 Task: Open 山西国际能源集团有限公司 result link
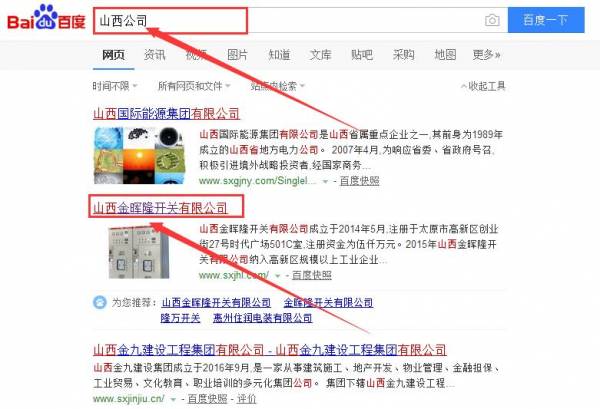click(x=166, y=114)
